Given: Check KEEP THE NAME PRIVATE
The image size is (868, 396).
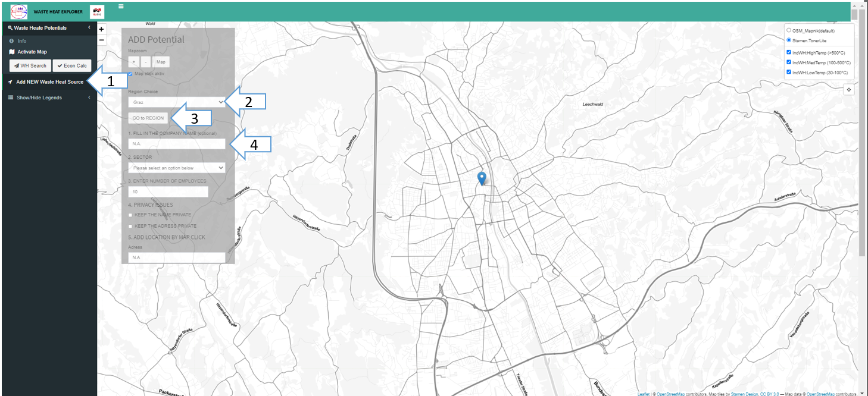Looking at the screenshot, I should [130, 215].
